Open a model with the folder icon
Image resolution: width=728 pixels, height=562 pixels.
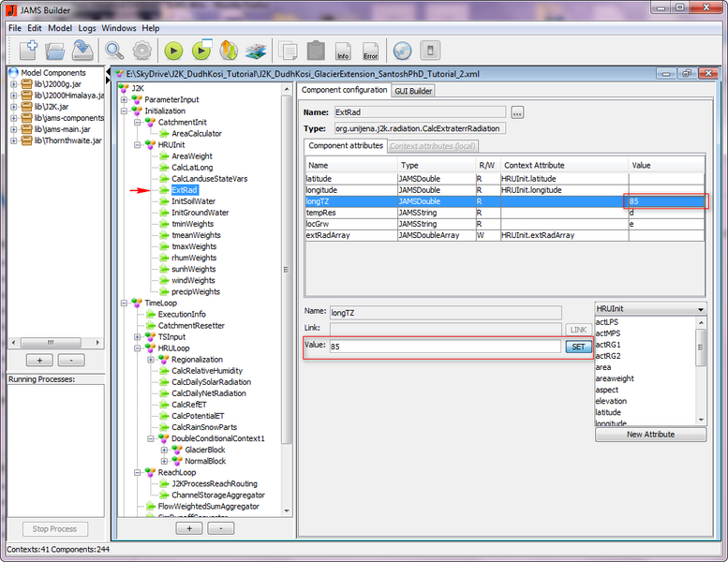(55, 50)
